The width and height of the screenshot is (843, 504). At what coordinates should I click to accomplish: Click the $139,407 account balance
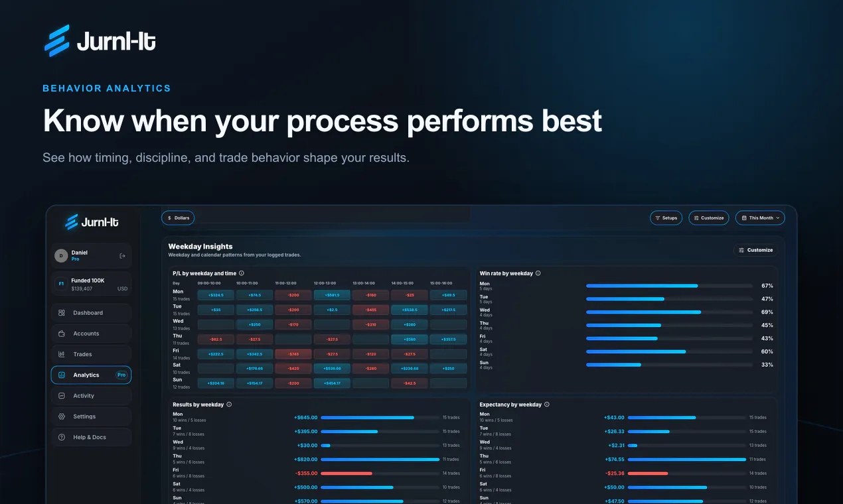(x=82, y=288)
